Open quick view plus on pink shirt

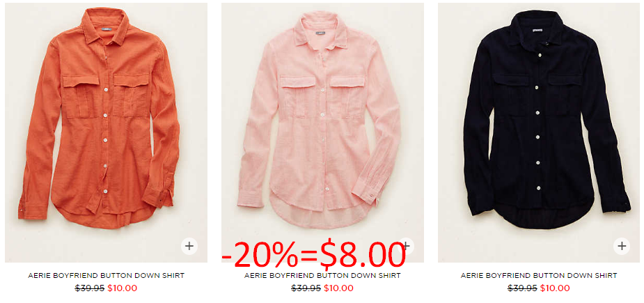coord(406,247)
